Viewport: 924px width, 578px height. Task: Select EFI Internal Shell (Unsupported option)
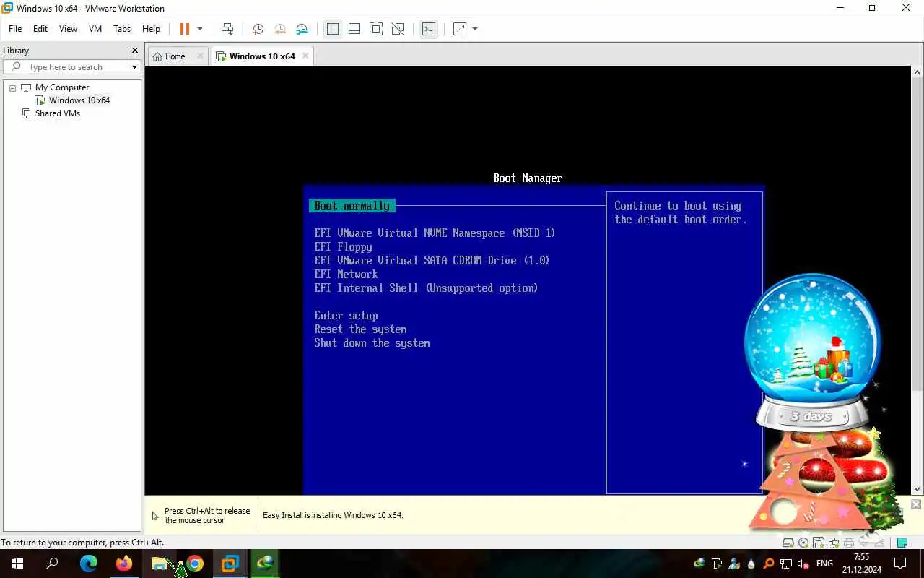point(426,288)
